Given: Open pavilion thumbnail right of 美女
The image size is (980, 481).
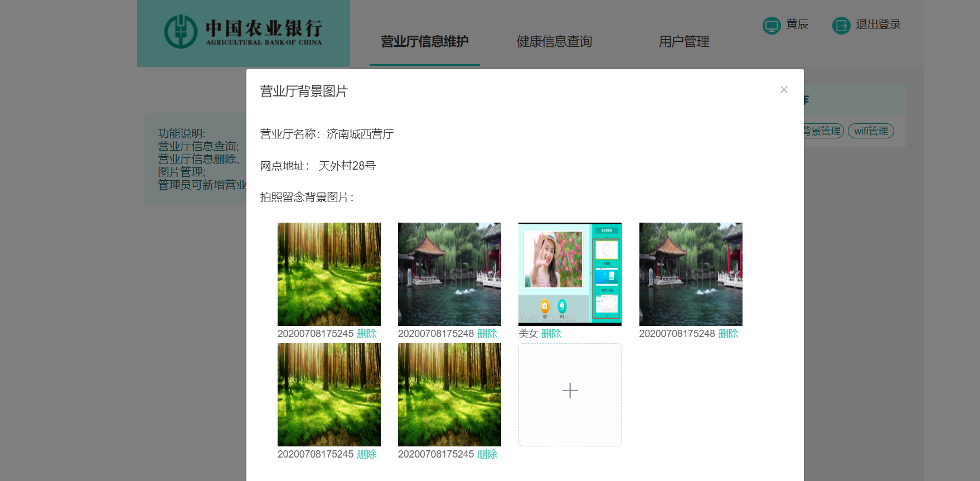Looking at the screenshot, I should pos(691,274).
